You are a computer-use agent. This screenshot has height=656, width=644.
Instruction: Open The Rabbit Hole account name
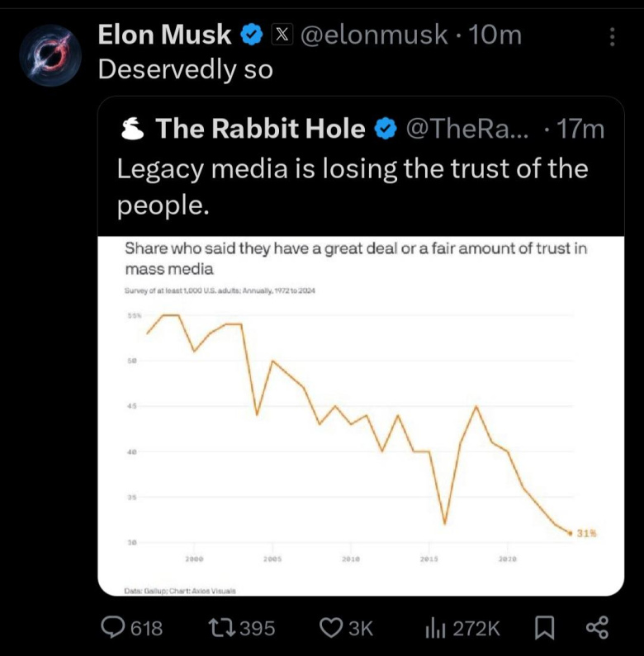[260, 129]
